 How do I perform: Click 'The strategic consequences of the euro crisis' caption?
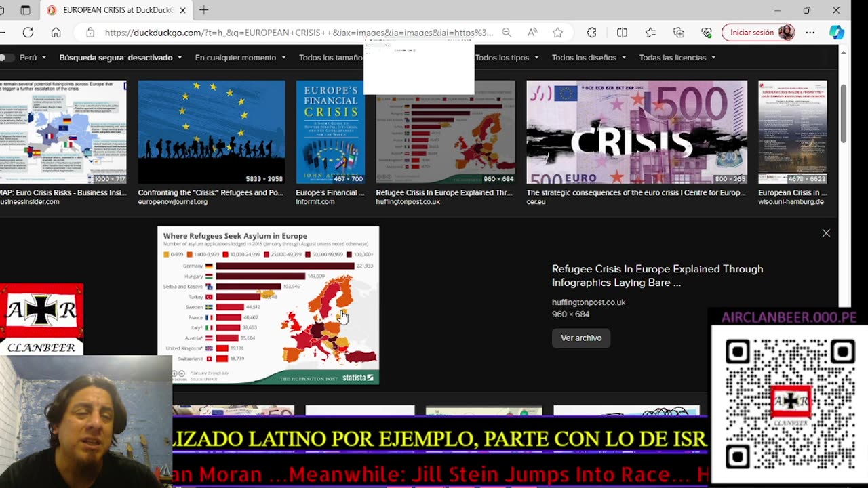pos(637,192)
